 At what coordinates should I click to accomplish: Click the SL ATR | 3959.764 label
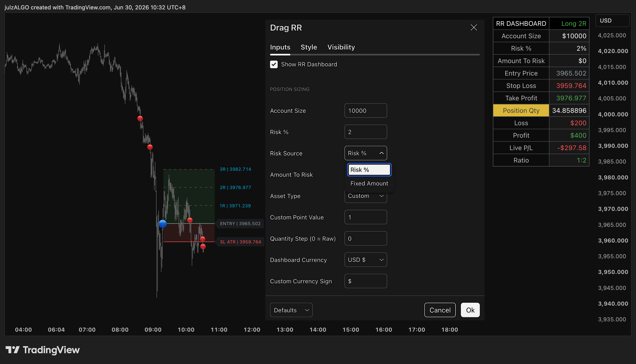240,242
